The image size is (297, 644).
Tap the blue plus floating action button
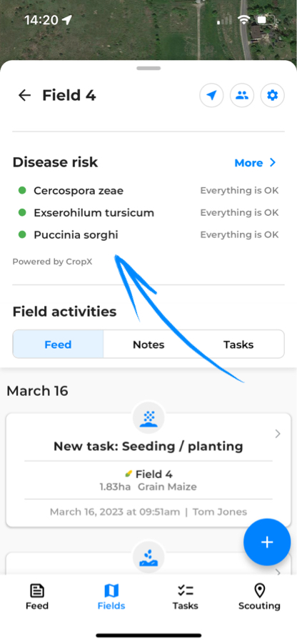(267, 542)
